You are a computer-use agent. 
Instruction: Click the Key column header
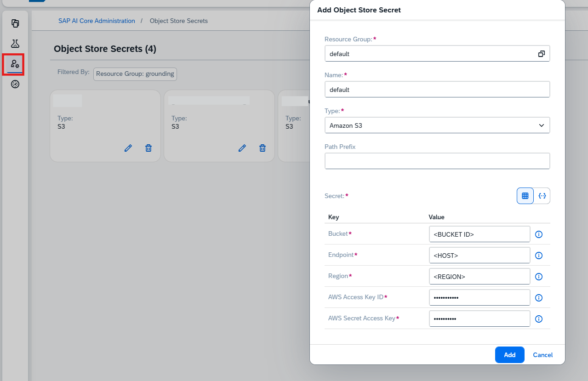coord(333,217)
